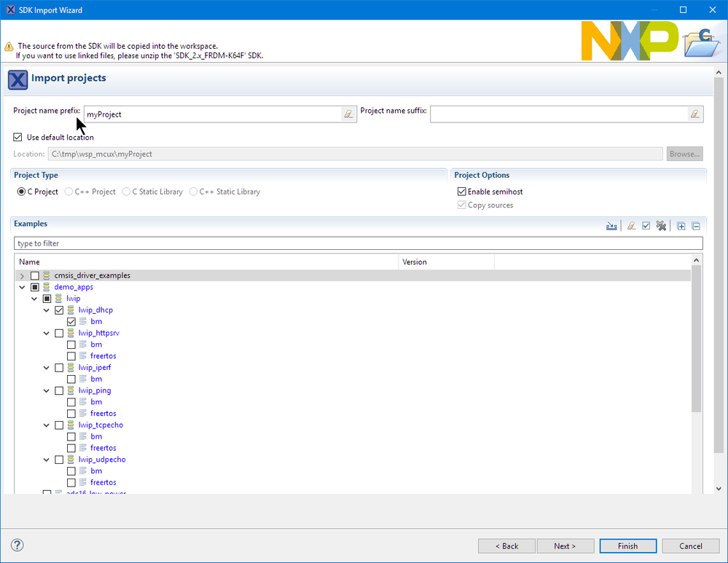This screenshot has height=563, width=728.
Task: Click the lwip group icon
Action: pyautogui.click(x=58, y=299)
